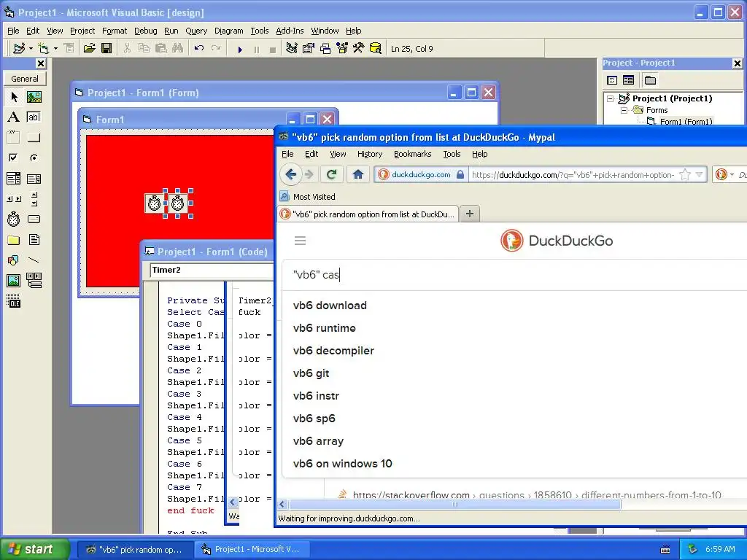Screen dimensions: 747x560
Task: Select the Pointer tool in the toolbox
Action: click(x=14, y=97)
